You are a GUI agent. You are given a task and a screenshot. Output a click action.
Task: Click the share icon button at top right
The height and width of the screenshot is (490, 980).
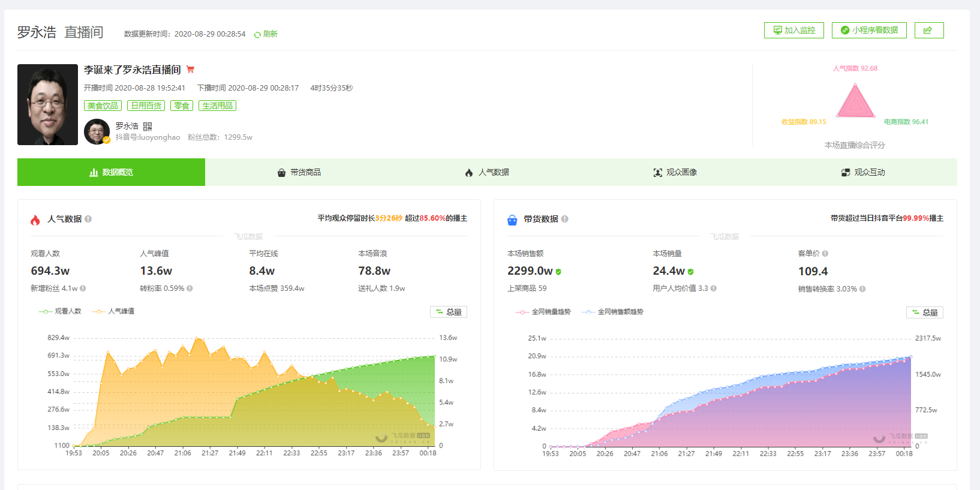pos(928,30)
